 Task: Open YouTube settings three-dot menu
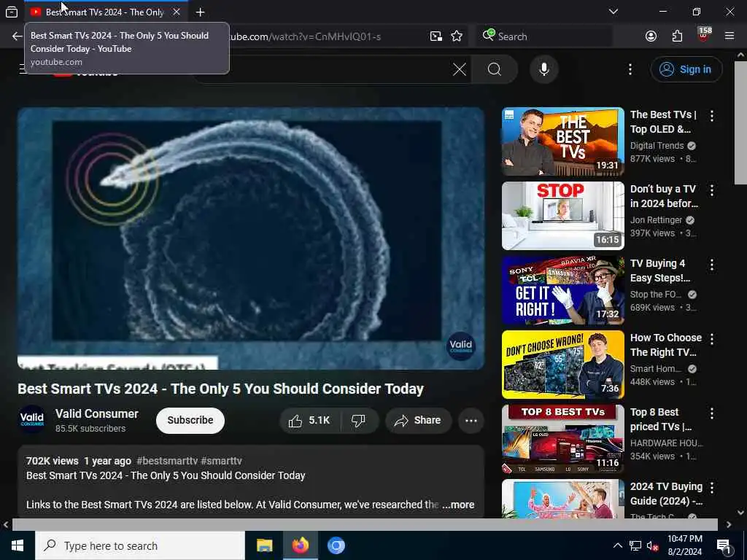point(630,69)
